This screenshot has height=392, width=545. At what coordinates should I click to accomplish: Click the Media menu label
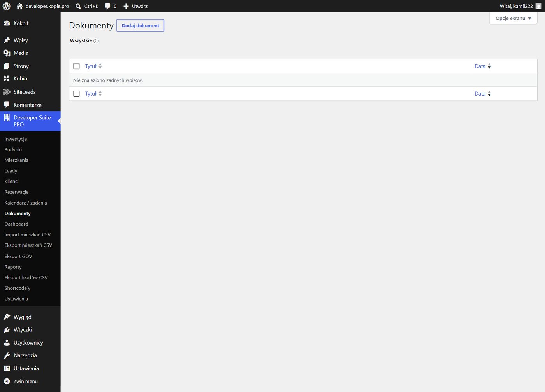(21, 53)
